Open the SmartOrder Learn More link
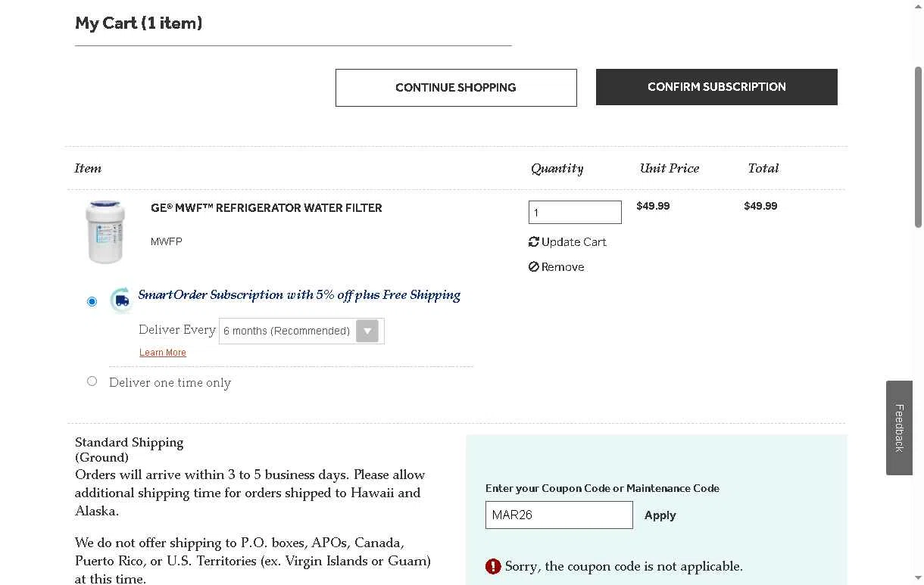 tap(163, 353)
